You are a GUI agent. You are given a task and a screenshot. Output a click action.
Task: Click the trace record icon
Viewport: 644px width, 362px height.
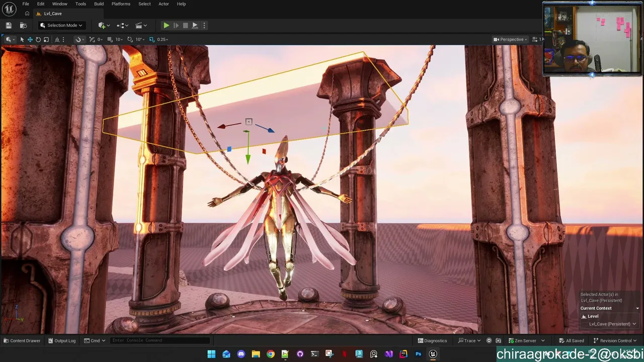click(x=489, y=340)
